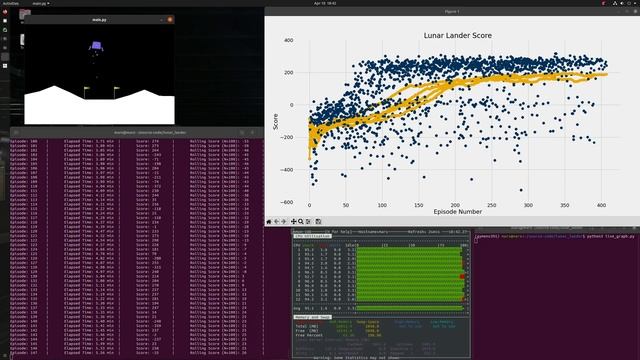Go forward to the next plot view
This screenshot has height=360, width=640.
point(284,221)
